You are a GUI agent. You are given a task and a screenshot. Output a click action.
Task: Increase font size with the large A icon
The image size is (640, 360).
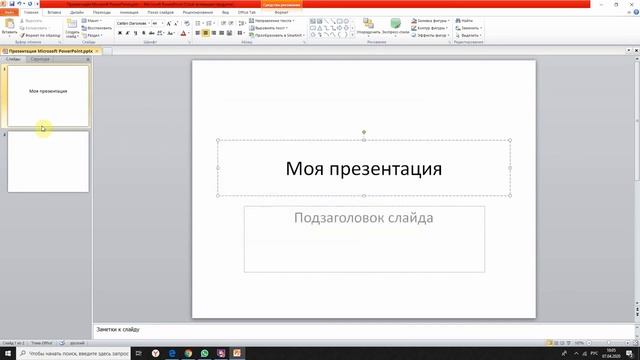click(x=169, y=24)
